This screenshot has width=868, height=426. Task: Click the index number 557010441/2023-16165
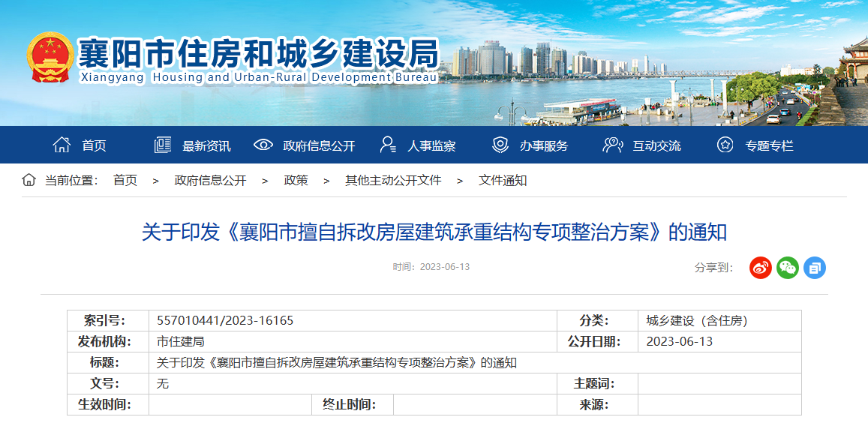(x=225, y=320)
